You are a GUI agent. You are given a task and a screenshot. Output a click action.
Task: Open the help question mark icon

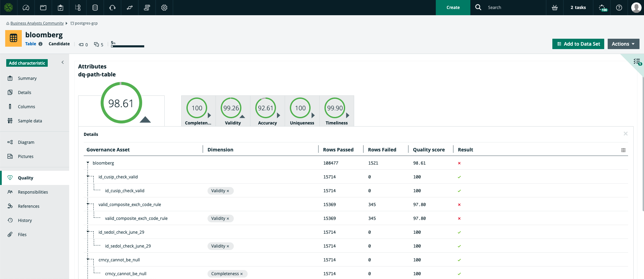coord(619,8)
